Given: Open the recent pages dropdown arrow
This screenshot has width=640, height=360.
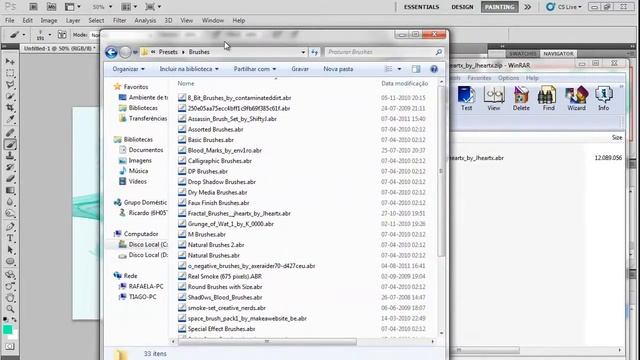Looking at the screenshot, I should tap(135, 52).
